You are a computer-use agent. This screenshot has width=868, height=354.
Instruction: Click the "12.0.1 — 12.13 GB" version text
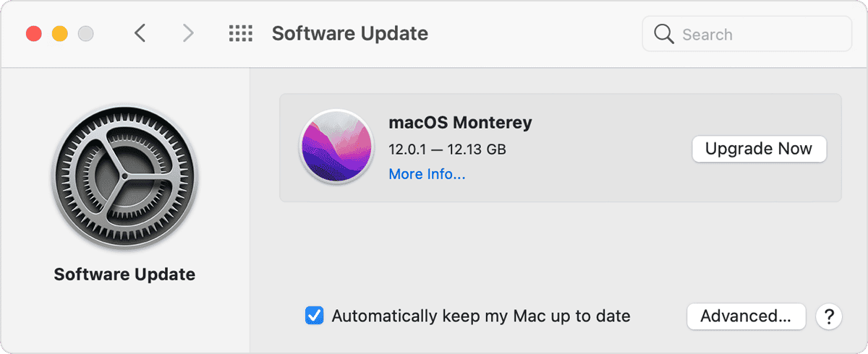coord(447,150)
